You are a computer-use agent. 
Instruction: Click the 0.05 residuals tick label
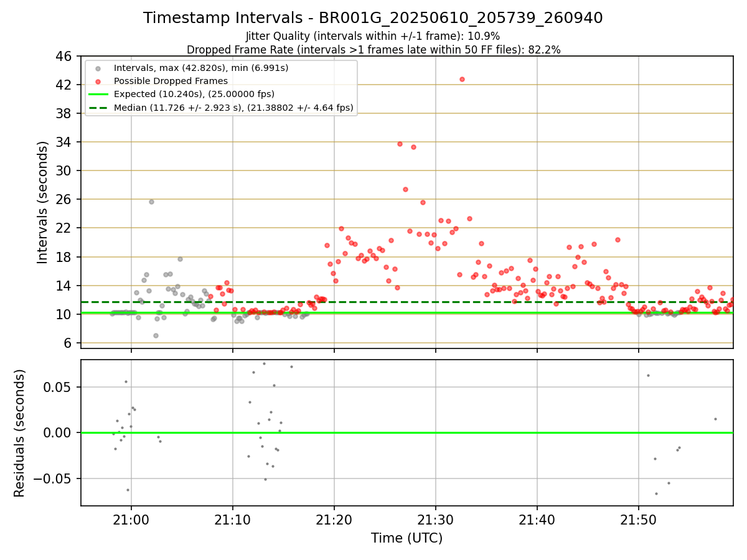59,387
